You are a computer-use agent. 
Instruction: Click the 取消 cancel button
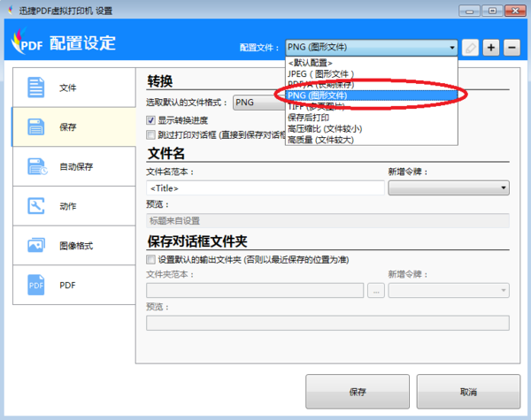(x=468, y=392)
